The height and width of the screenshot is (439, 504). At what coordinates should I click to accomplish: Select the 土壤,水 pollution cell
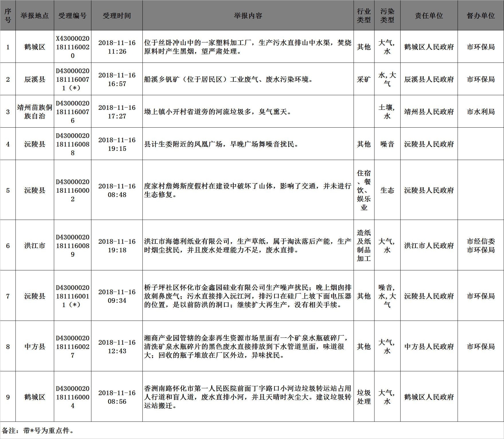(387, 112)
